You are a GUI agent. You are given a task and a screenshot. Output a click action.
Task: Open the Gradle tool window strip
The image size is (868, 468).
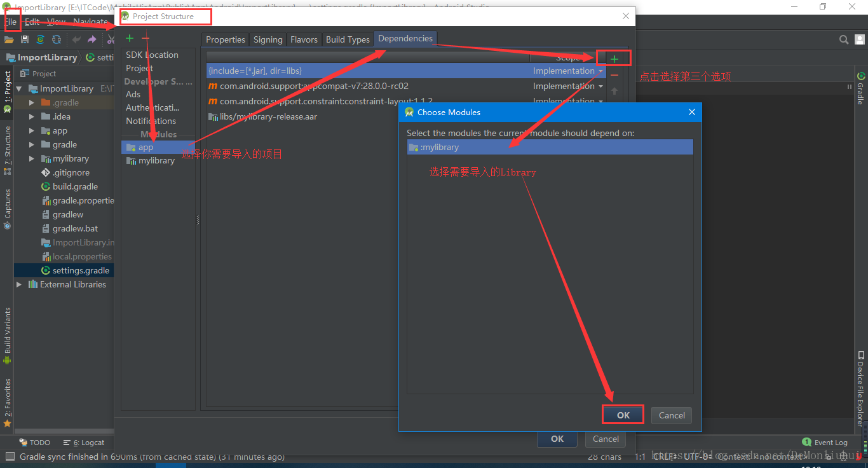pyautogui.click(x=860, y=89)
